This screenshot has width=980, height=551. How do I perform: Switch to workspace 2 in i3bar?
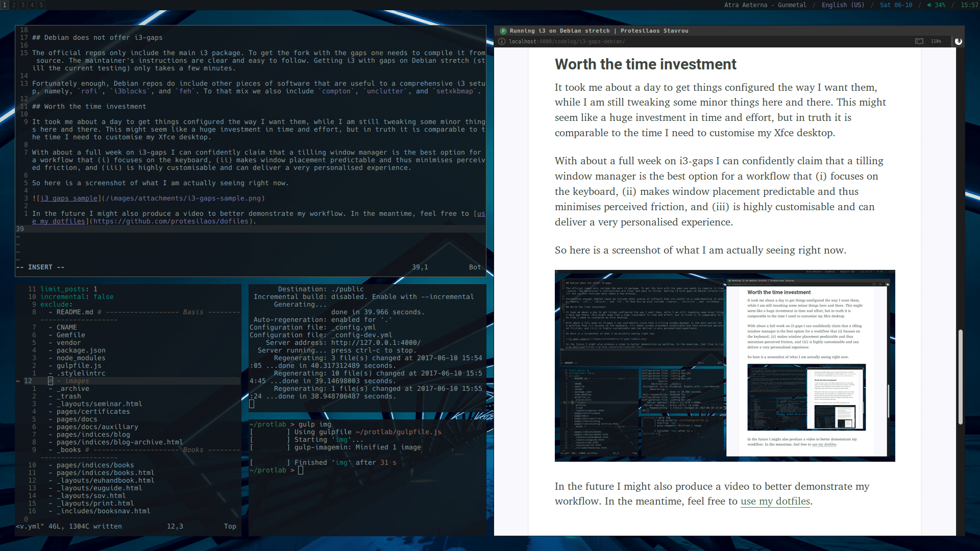(14, 5)
